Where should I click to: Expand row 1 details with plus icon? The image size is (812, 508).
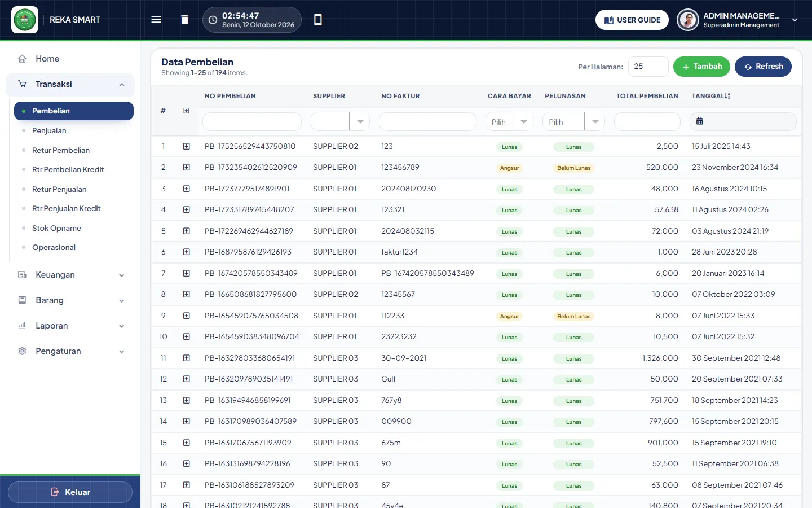[x=186, y=146]
